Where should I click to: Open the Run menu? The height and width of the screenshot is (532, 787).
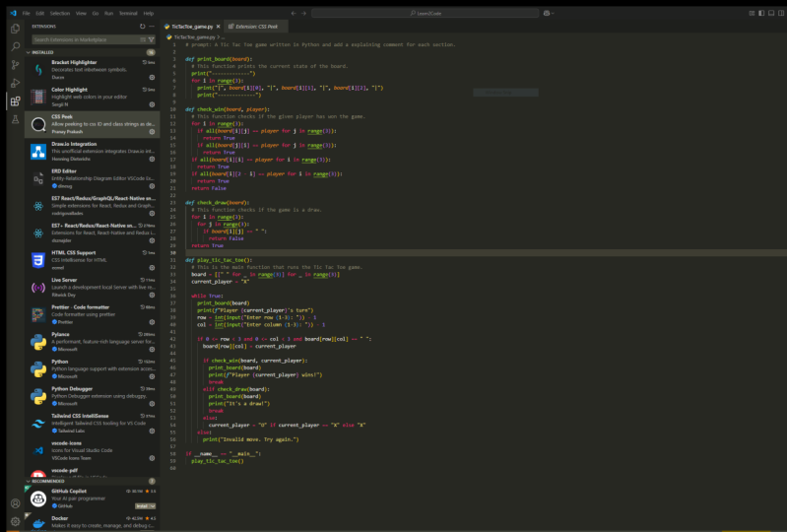point(108,13)
